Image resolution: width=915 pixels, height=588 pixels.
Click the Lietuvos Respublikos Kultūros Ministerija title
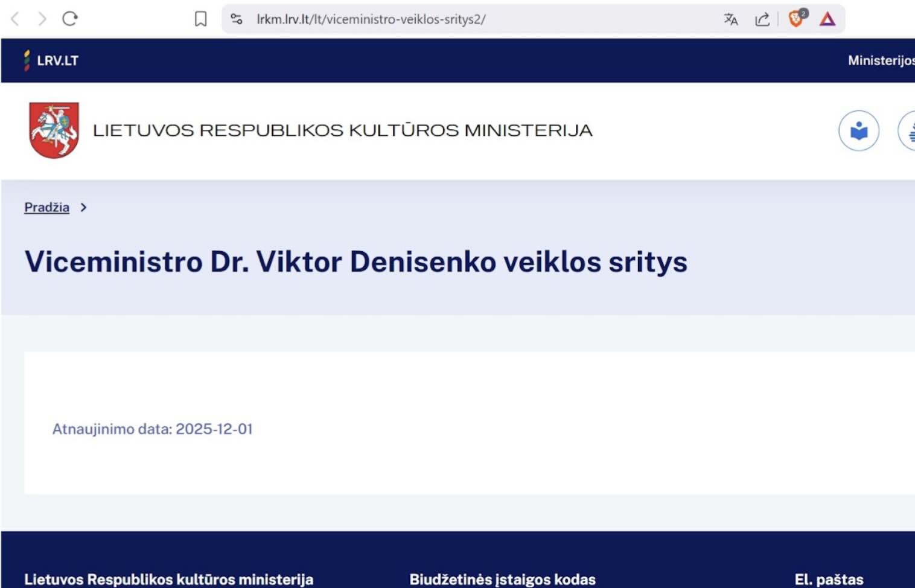click(342, 130)
